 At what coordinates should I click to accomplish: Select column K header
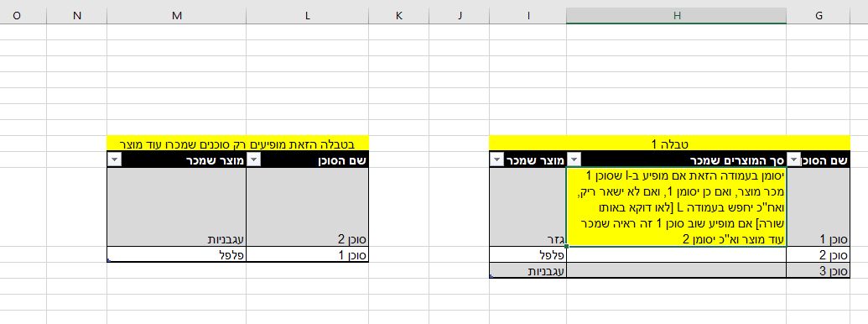click(x=398, y=16)
